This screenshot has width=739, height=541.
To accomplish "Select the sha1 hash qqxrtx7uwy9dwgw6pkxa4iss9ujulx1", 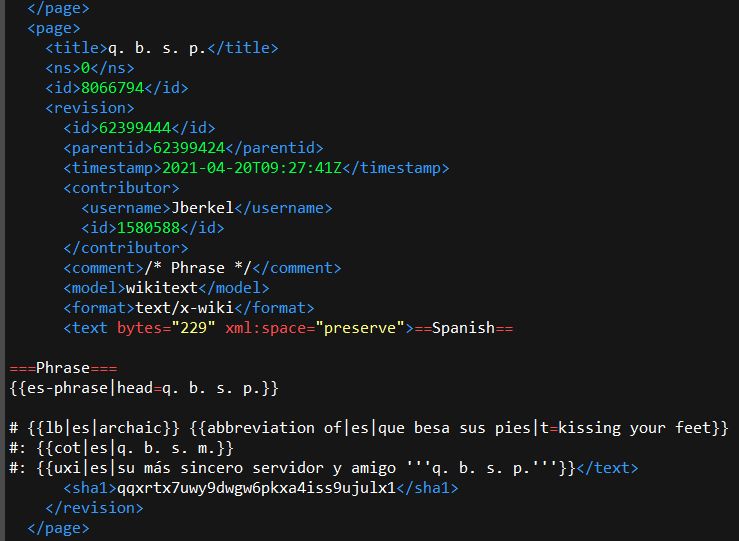I will pyautogui.click(x=256, y=488).
